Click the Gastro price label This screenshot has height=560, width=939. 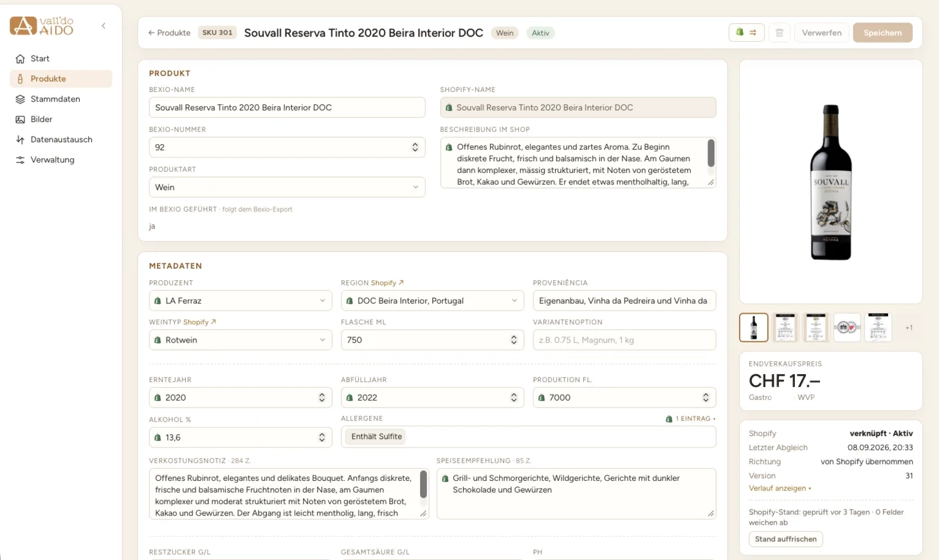tap(760, 397)
